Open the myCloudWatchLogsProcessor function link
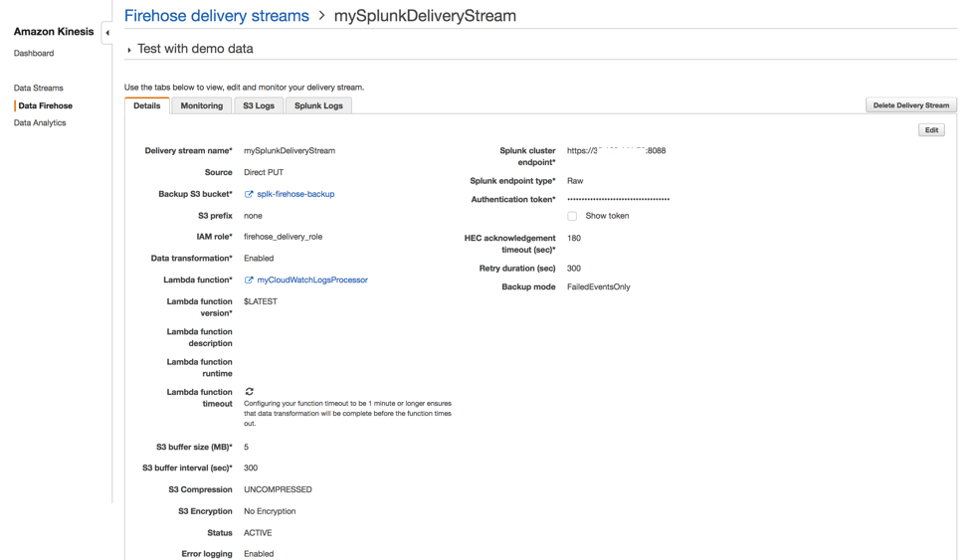This screenshot has height=560, width=970. (x=312, y=280)
